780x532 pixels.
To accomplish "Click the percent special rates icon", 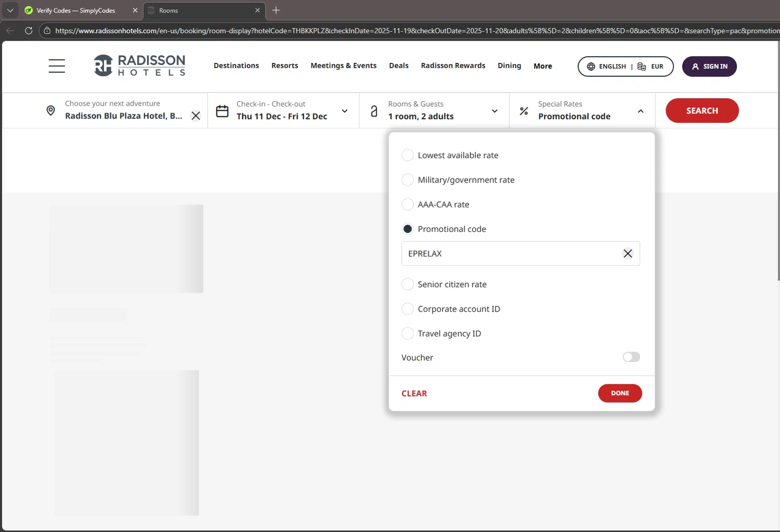I will tap(524, 111).
